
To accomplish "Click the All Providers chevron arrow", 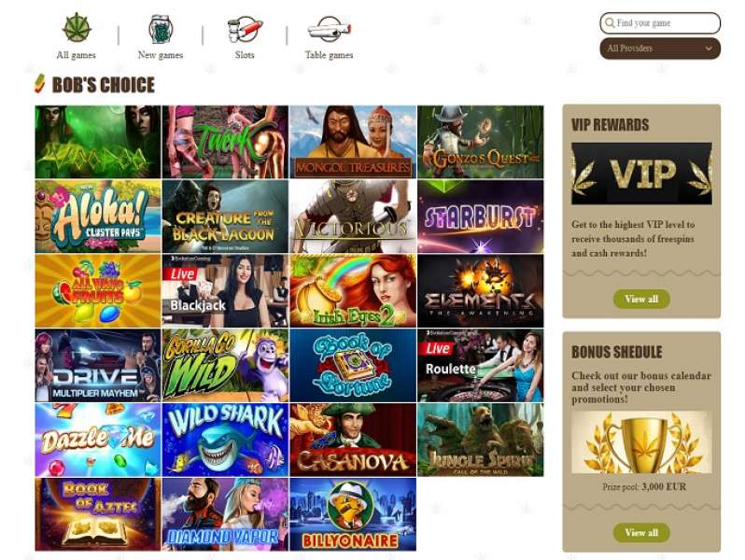I will [709, 49].
